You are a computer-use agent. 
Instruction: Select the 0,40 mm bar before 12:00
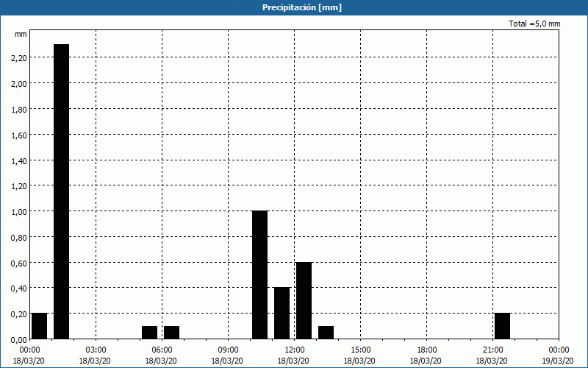pos(282,314)
